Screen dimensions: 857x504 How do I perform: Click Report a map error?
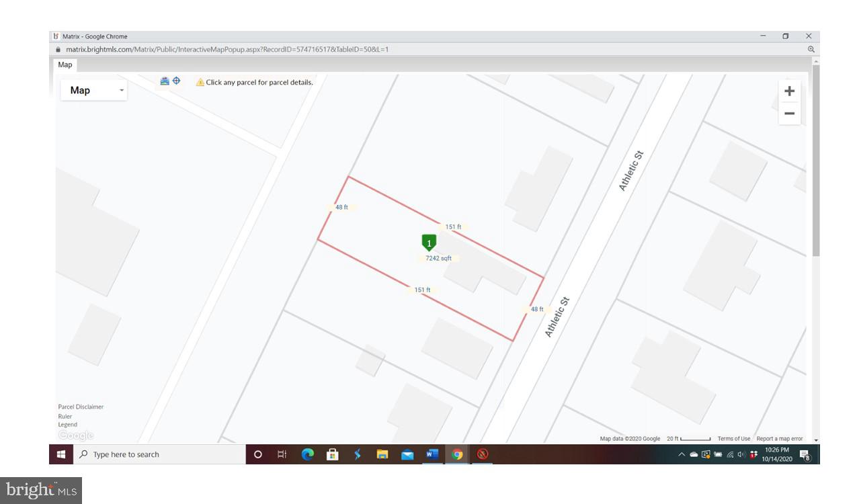coord(780,439)
